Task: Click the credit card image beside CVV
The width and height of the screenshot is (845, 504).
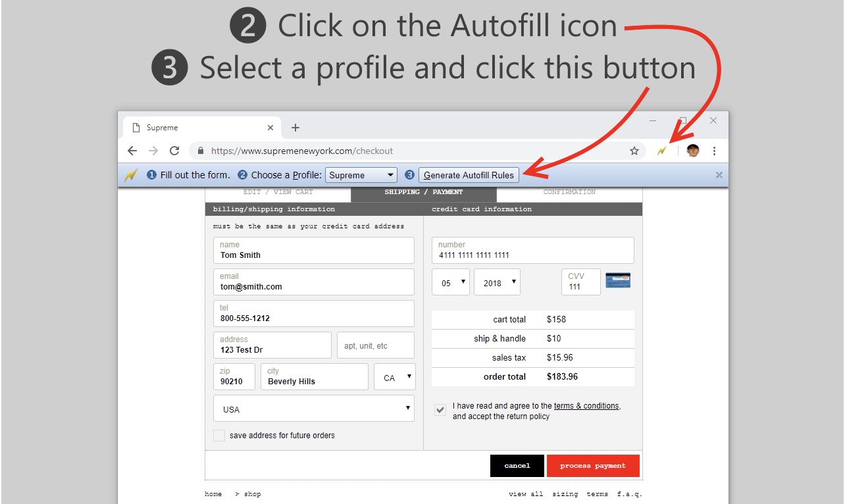Action: click(x=618, y=280)
